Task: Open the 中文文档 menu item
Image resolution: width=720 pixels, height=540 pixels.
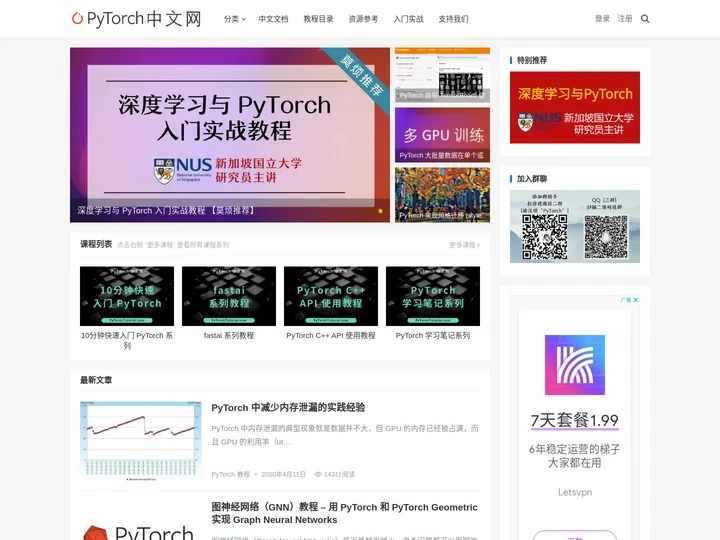Action: (x=273, y=19)
